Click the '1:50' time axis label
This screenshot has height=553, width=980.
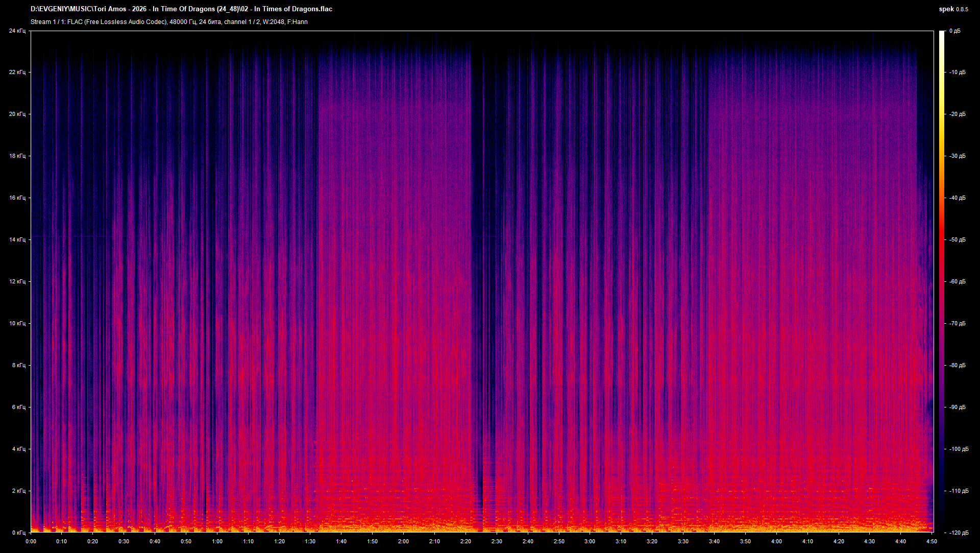click(x=373, y=542)
